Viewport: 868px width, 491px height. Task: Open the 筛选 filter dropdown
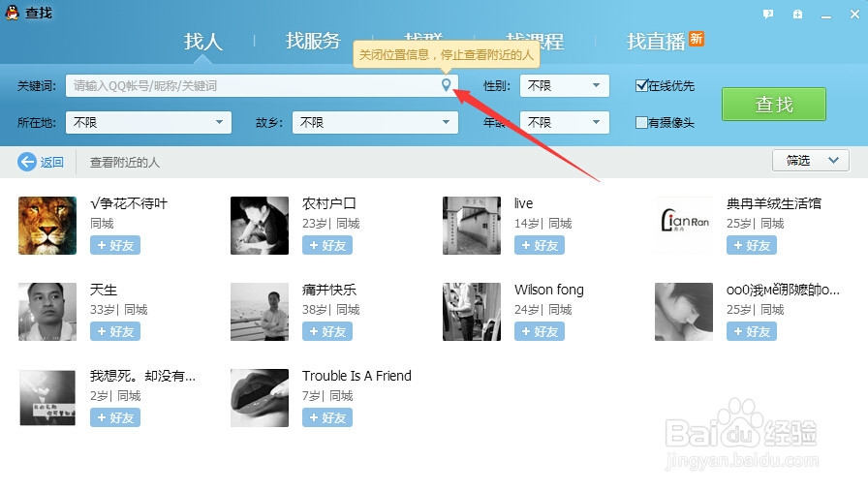coord(811,161)
